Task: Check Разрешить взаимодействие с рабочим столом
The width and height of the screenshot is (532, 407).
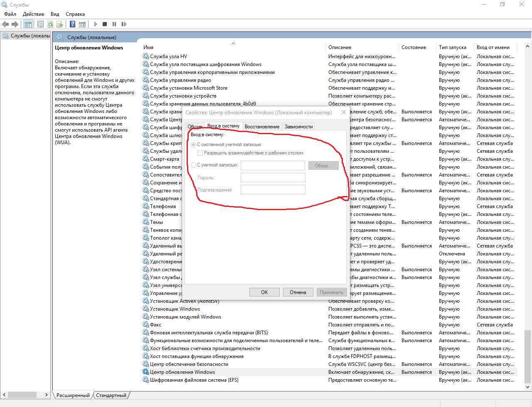Action: pyautogui.click(x=200, y=153)
